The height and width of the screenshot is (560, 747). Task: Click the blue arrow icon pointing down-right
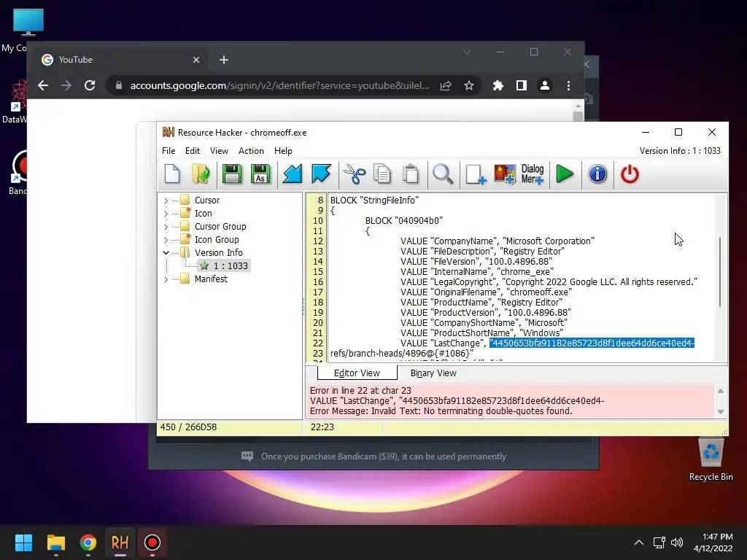321,174
